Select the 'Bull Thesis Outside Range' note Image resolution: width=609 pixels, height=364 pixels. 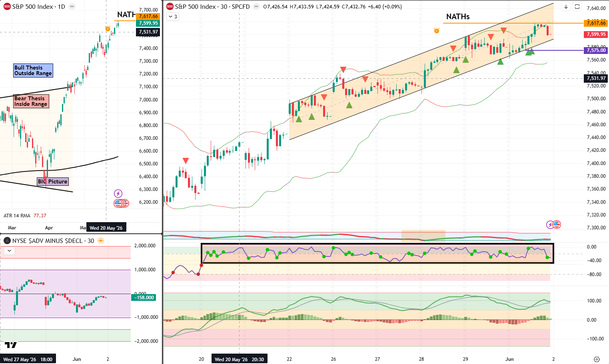33,70
